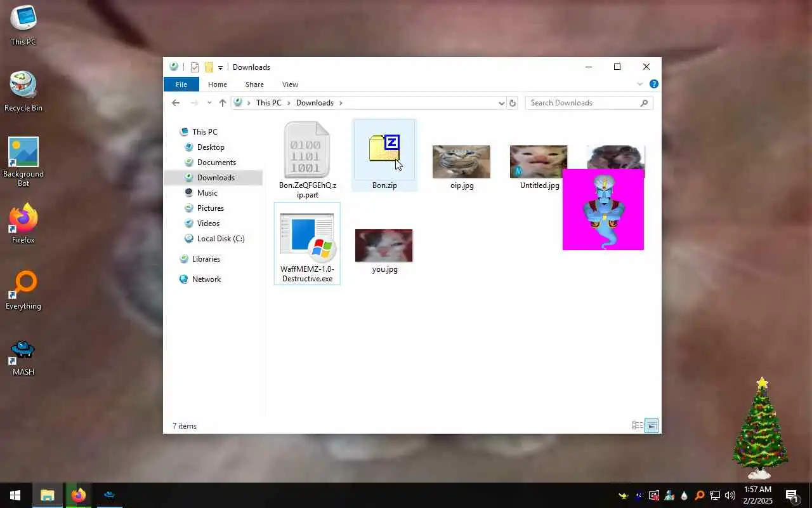Click the Search Downloads field
This screenshot has width=812, height=508.
click(x=589, y=103)
